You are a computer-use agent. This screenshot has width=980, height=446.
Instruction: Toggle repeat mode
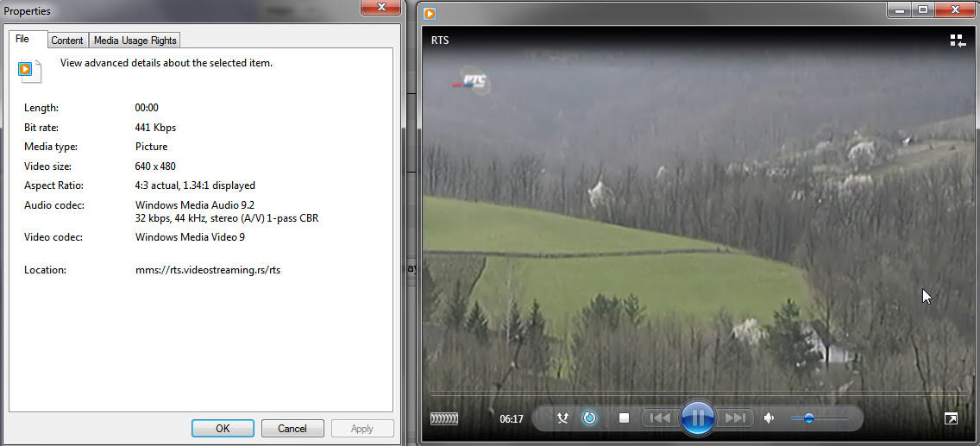pyautogui.click(x=590, y=418)
